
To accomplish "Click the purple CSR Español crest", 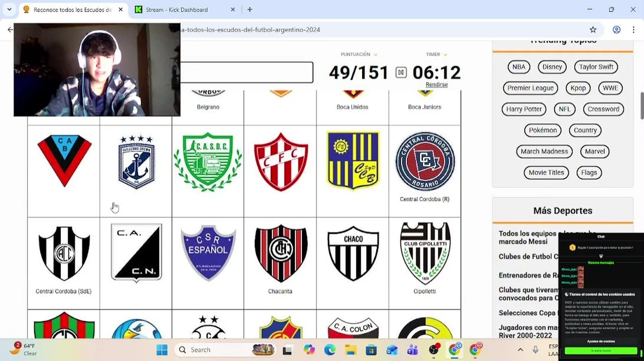I will [208, 253].
